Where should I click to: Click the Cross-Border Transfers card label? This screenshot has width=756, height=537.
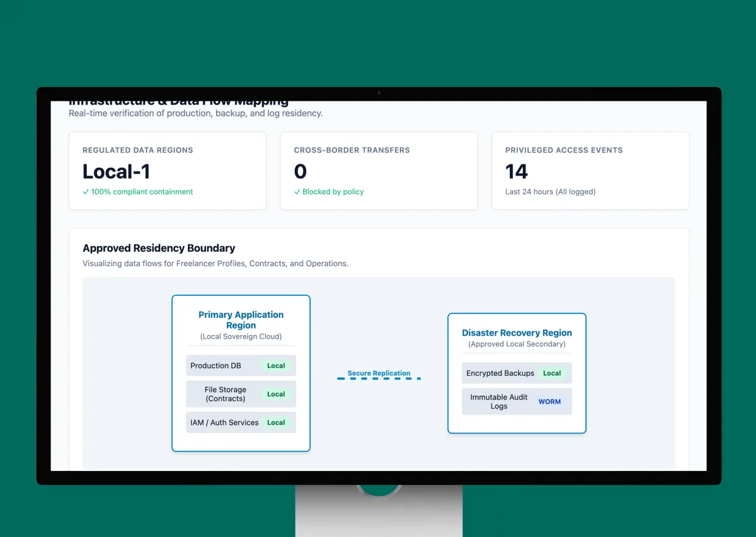point(352,150)
